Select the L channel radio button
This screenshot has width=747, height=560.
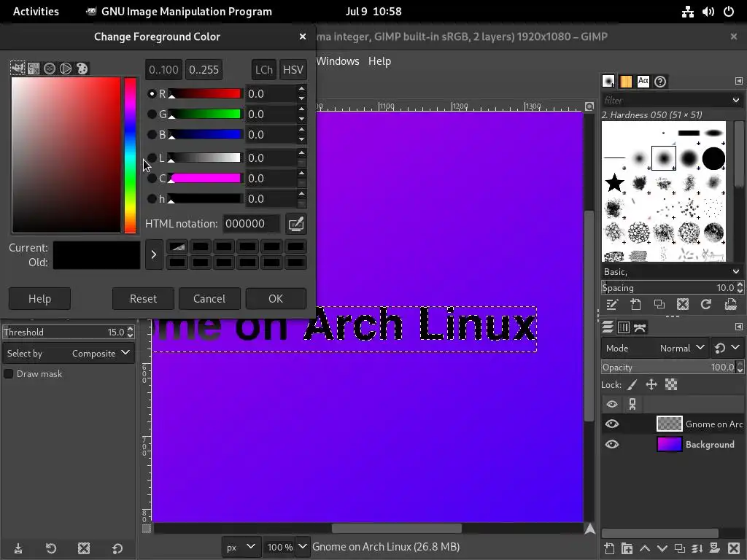[152, 157]
